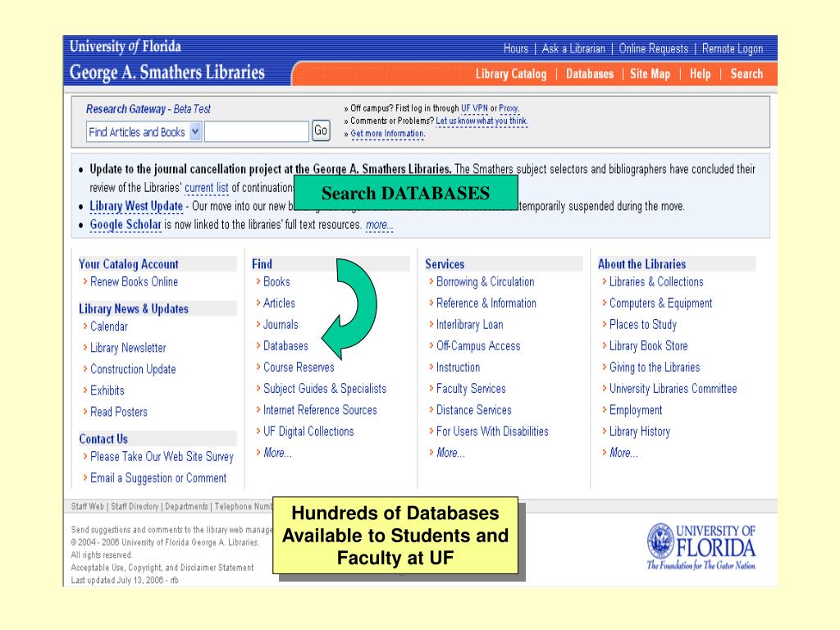Screen dimensions: 840x630
Task: Click the Go button
Action: (x=321, y=130)
